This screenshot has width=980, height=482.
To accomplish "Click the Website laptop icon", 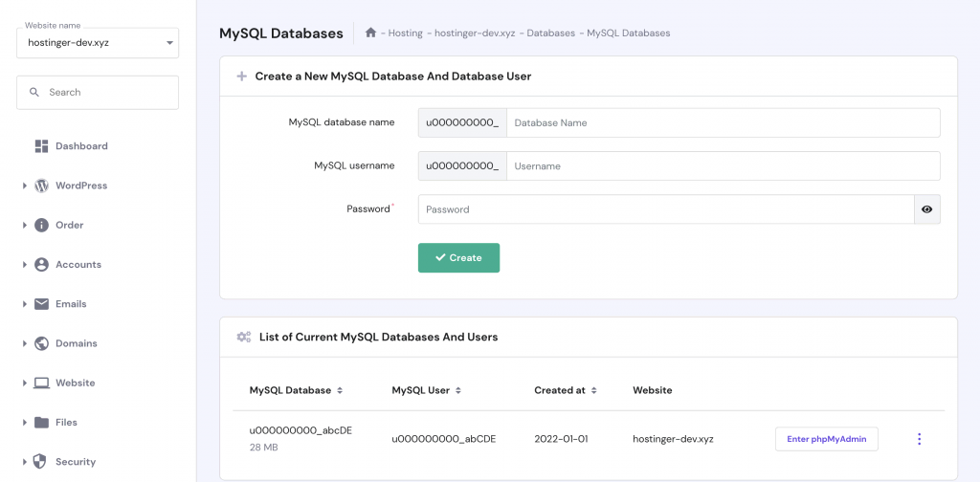I will tap(42, 383).
